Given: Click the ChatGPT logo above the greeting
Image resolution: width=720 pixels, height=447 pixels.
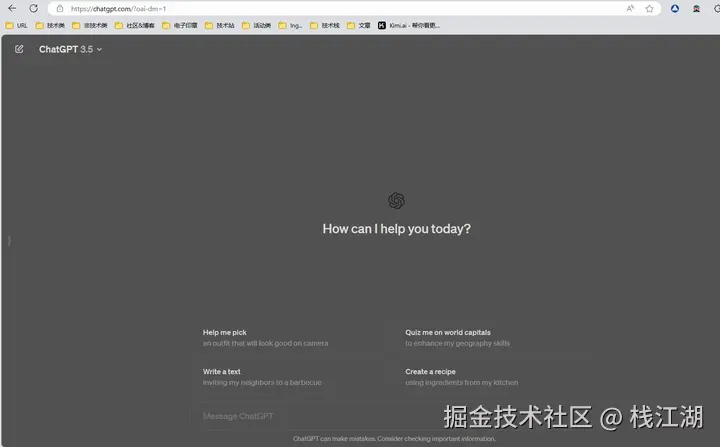Looking at the screenshot, I should click(x=396, y=201).
